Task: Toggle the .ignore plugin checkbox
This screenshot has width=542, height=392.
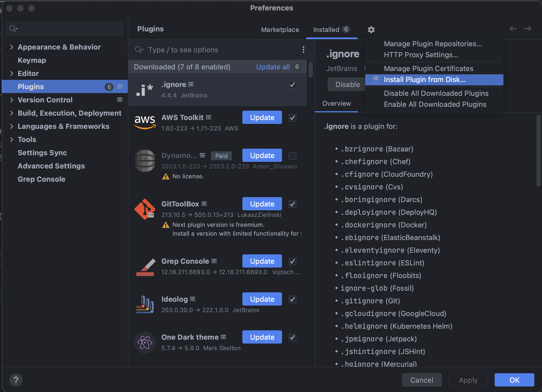Action: coord(292,85)
